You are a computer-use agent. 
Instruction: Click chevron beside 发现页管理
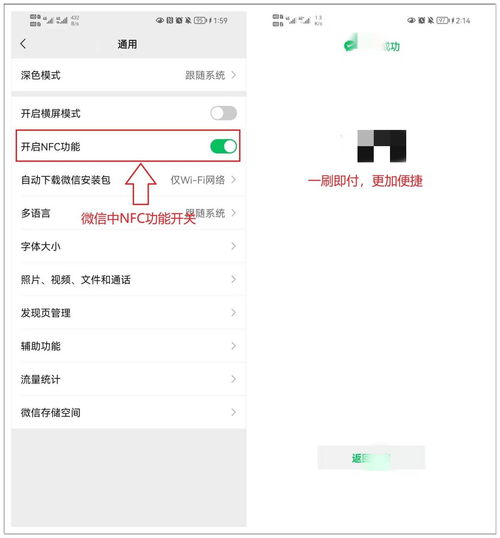click(x=233, y=313)
